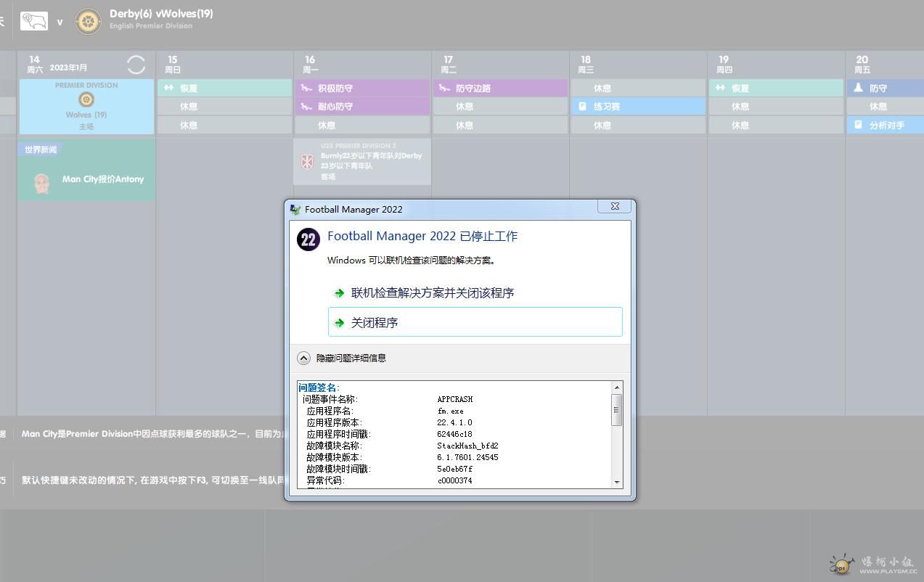Screen dimensions: 924x582
Task: Click the loading spinner beside 2023年1月
Action: click(x=136, y=65)
